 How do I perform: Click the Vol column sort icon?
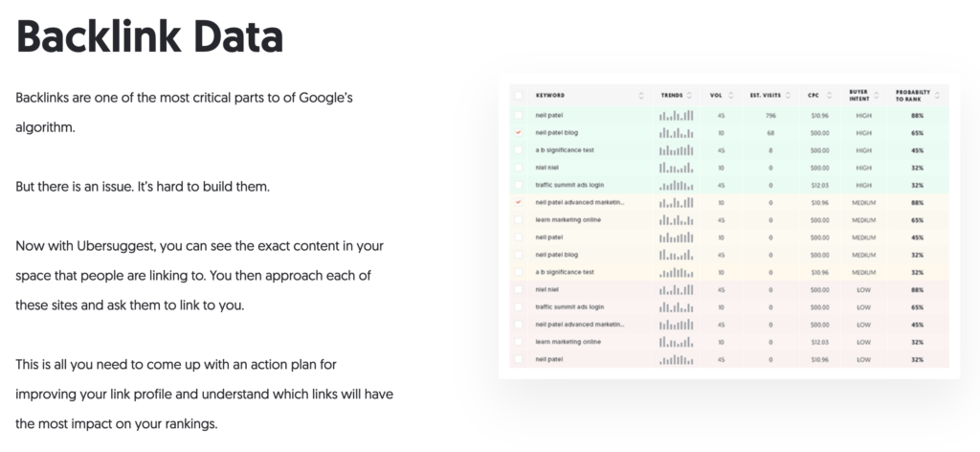point(730,96)
